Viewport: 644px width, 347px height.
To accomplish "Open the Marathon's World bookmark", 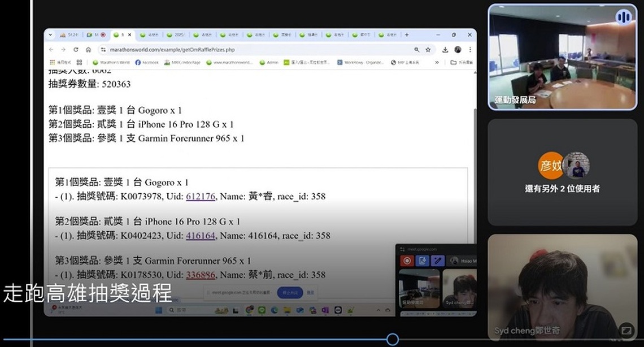I will (x=111, y=62).
